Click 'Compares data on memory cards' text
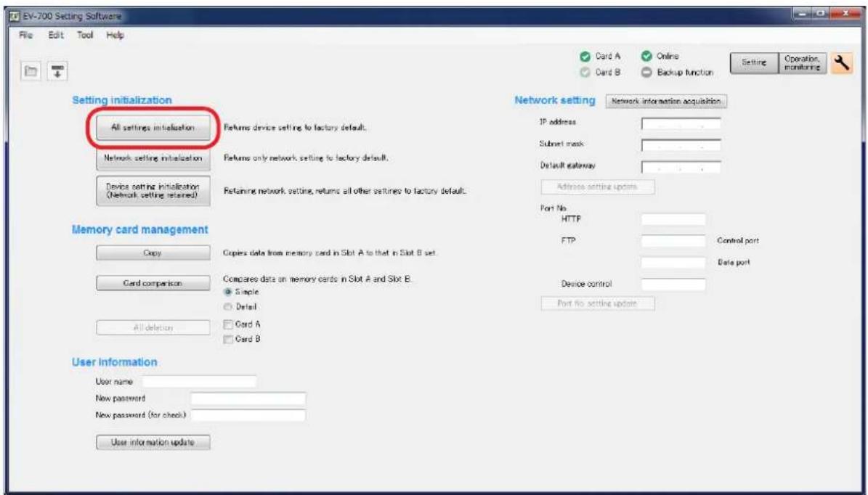868x495 pixels. [317, 279]
